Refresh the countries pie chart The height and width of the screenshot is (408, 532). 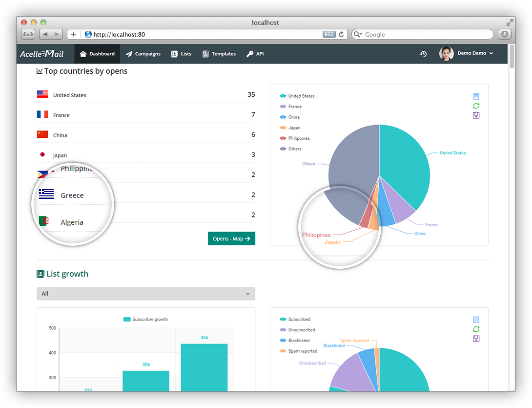point(476,106)
